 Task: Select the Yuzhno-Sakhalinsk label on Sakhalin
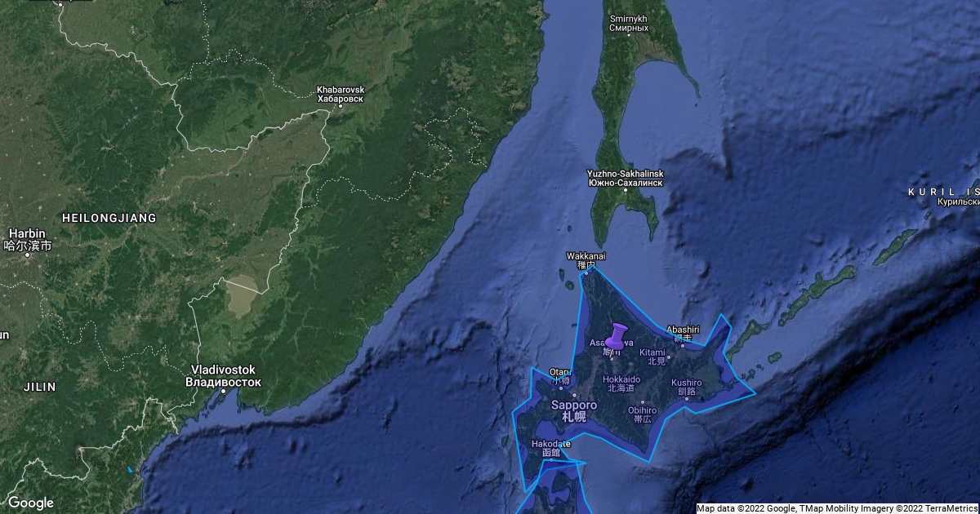tap(625, 179)
